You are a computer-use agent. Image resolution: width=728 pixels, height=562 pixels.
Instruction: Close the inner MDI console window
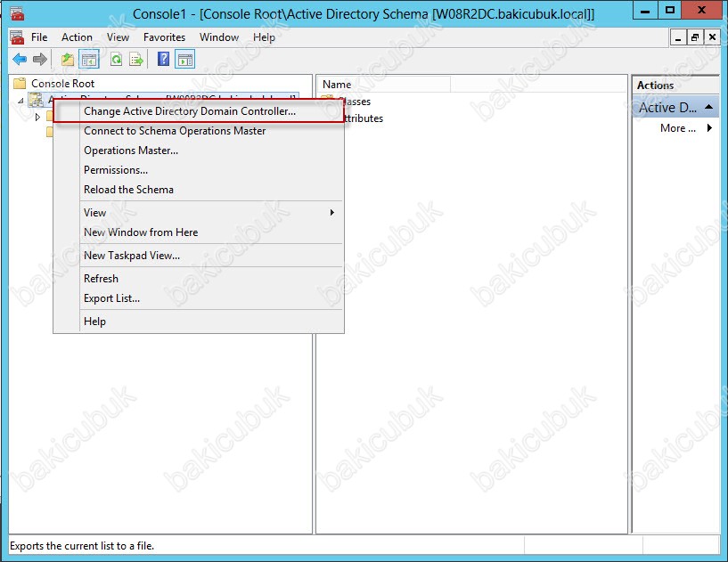click(712, 37)
